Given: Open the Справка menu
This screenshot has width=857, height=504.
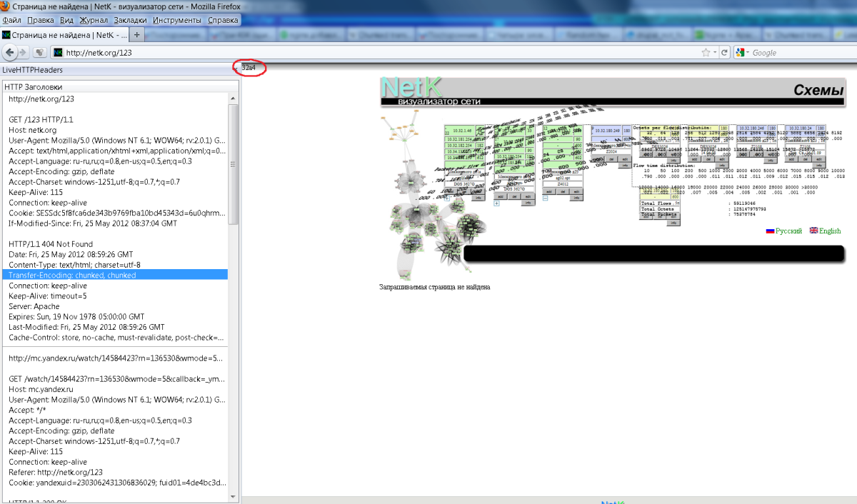Looking at the screenshot, I should point(223,20).
